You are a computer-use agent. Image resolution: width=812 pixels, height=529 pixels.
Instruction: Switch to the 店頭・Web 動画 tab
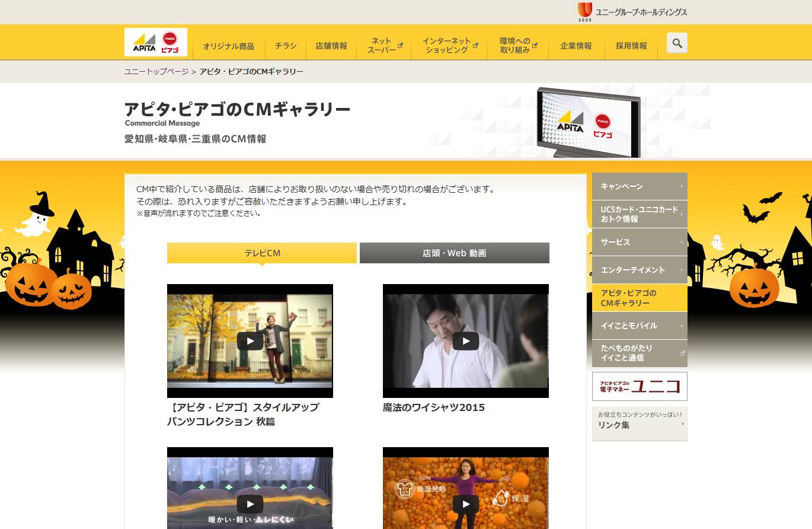[455, 253]
